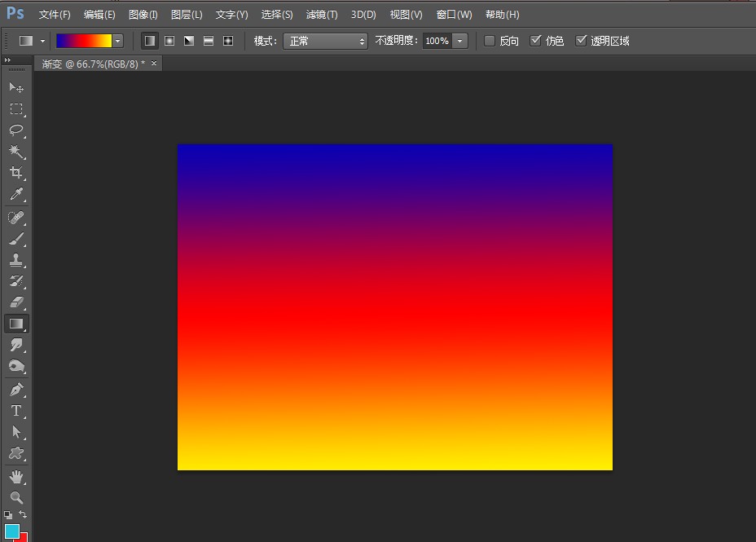Image resolution: width=756 pixels, height=542 pixels.
Task: Choose the diamond gradient style
Action: coord(228,41)
